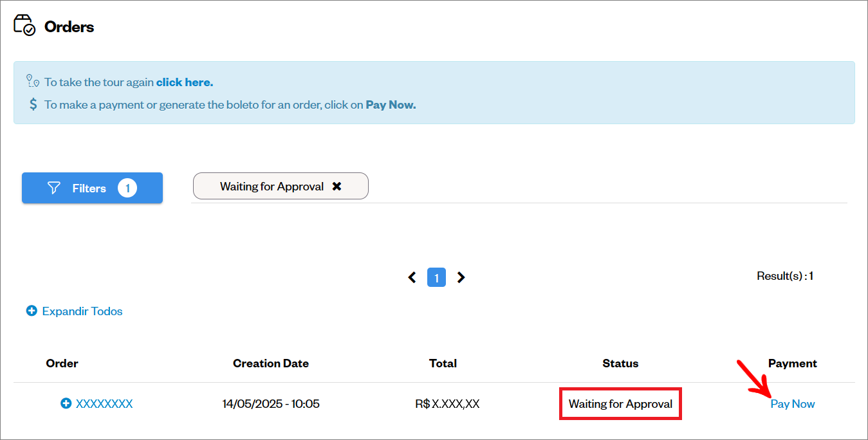The image size is (868, 440).
Task: Click the 'Pay Now.' bold text in banner
Action: (391, 105)
